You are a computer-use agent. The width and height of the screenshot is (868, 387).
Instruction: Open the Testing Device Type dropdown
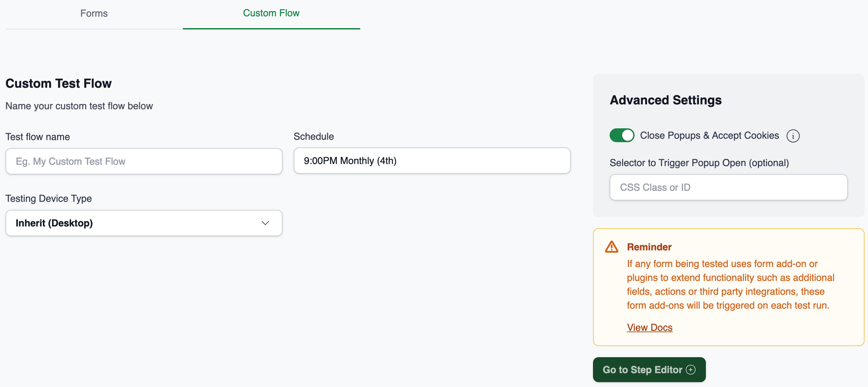tap(144, 223)
